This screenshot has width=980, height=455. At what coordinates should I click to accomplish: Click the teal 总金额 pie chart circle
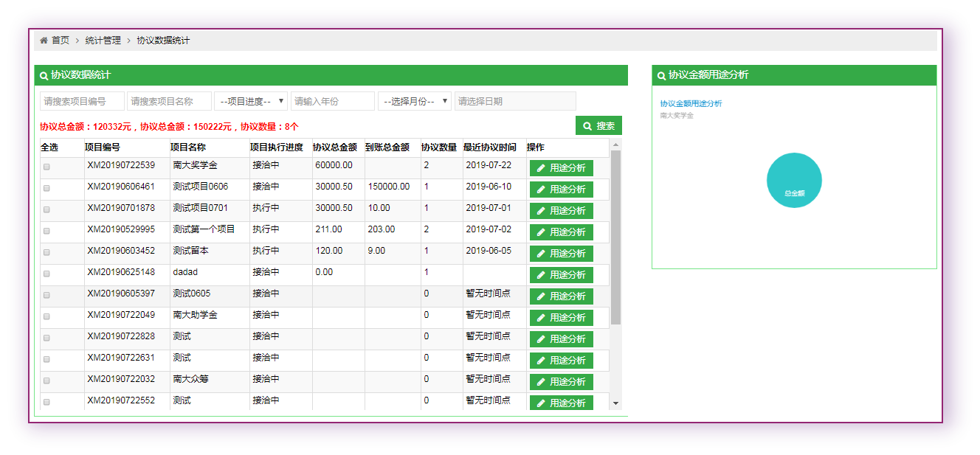[x=794, y=180]
